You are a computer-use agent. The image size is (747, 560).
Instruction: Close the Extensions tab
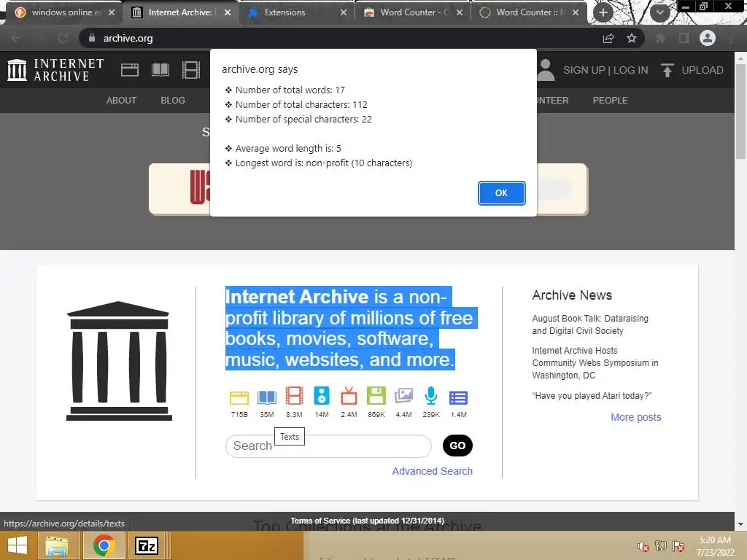coord(344,13)
